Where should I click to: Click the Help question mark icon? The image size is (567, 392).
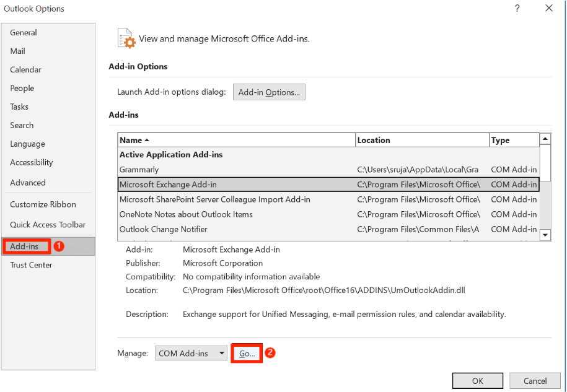point(517,8)
